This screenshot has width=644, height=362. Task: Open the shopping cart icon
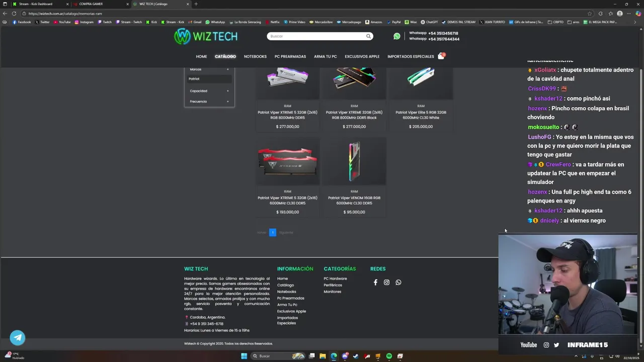pyautogui.click(x=441, y=56)
